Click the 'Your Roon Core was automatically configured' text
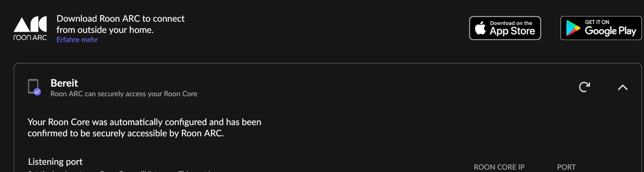Viewport: 644px width, 172px height. point(144,122)
